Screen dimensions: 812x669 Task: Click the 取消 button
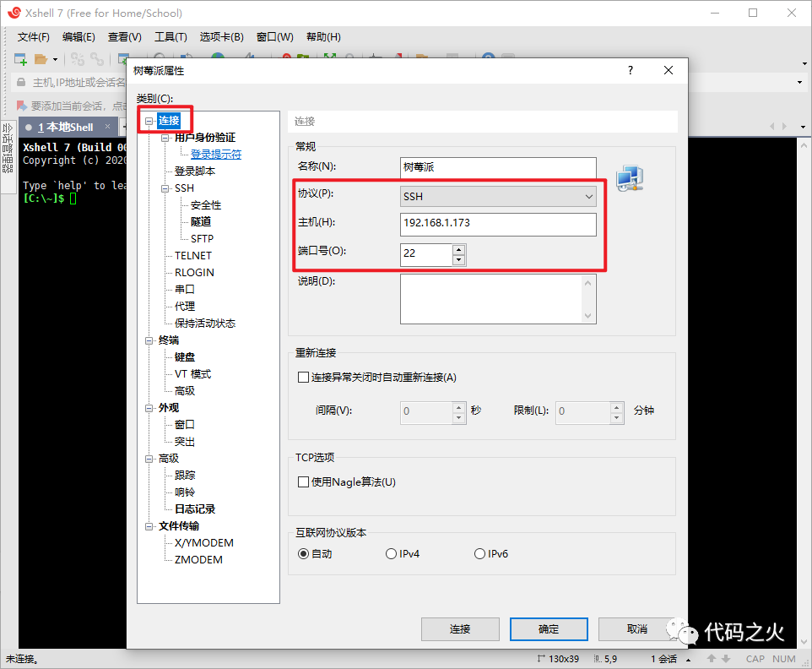coord(637,629)
